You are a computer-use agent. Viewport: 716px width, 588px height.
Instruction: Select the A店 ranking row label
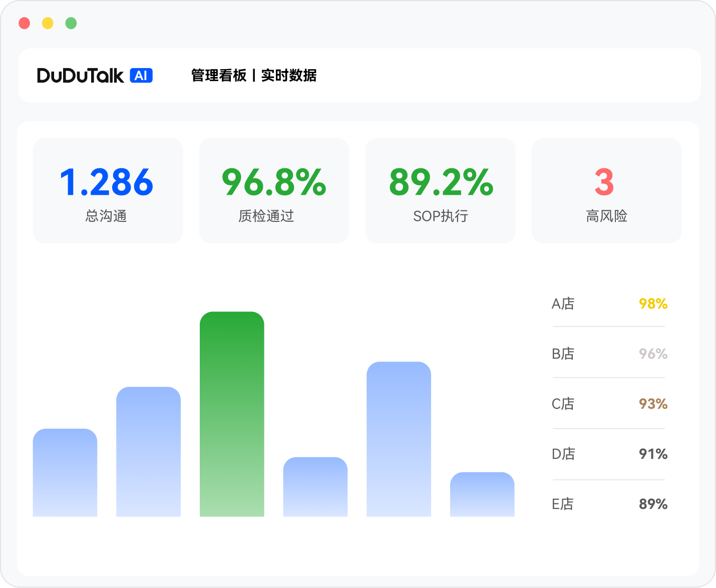click(x=563, y=304)
